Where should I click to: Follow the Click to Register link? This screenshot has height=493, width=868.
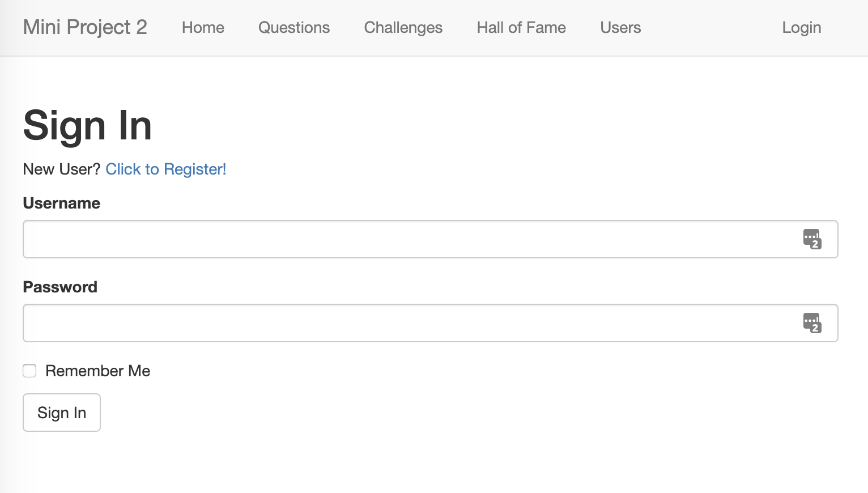(x=166, y=169)
